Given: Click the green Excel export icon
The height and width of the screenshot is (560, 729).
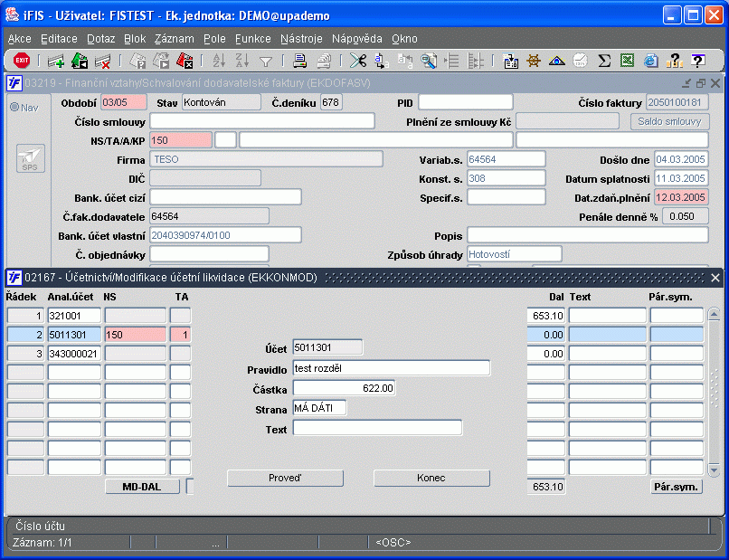Looking at the screenshot, I should point(628,61).
